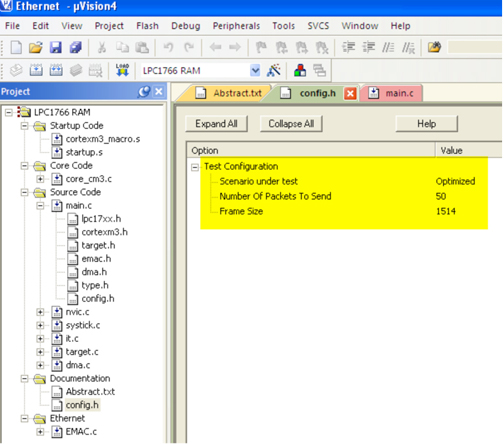Click the Save All icon
Image resolution: width=504 pixels, height=444 pixels.
tap(76, 47)
